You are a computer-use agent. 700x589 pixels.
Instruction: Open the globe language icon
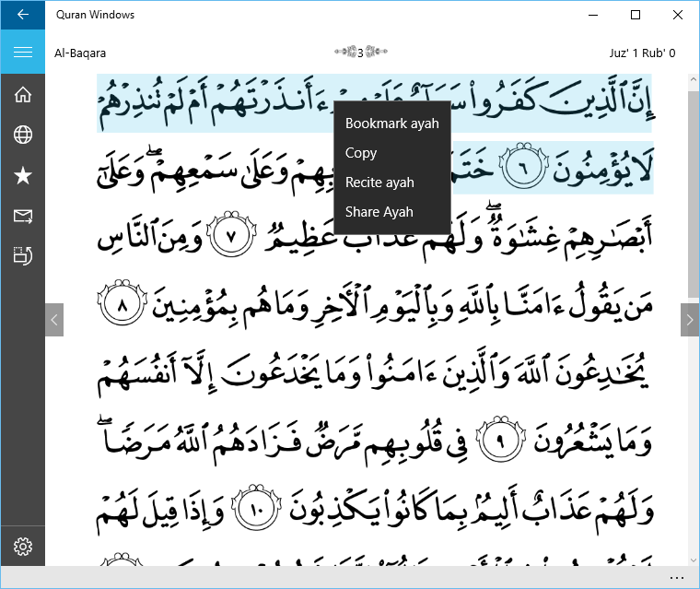23,135
